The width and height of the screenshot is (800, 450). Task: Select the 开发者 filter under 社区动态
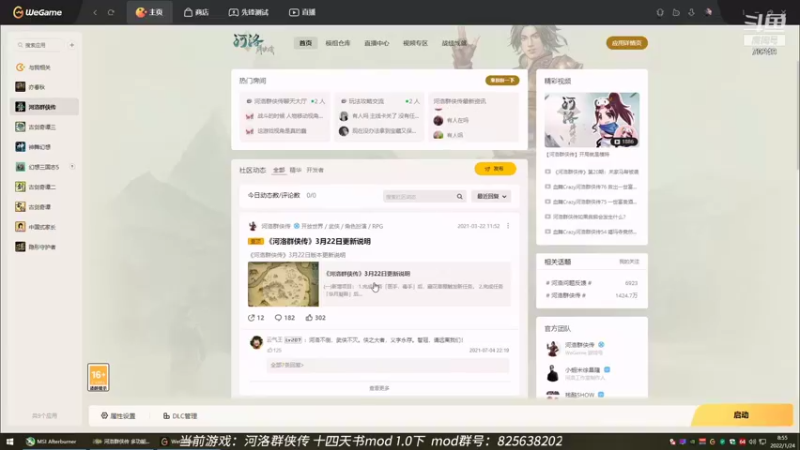(315, 170)
